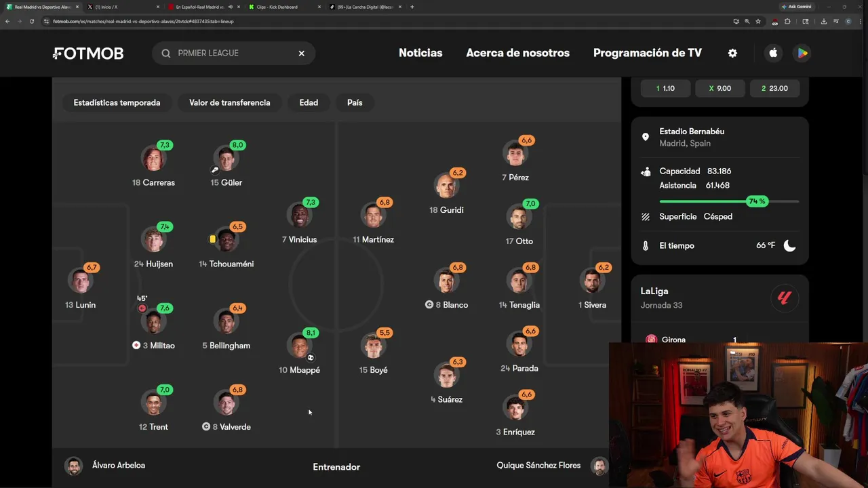
Task: Click Blanco captain player photo
Action: 447,281
